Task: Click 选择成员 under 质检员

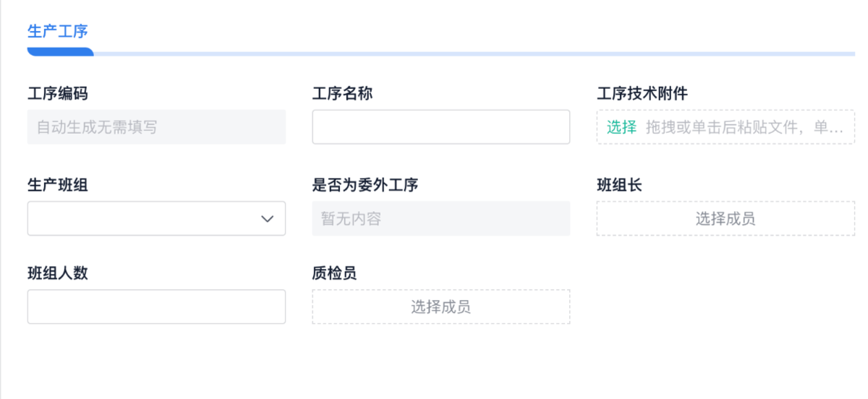Action: [441, 307]
